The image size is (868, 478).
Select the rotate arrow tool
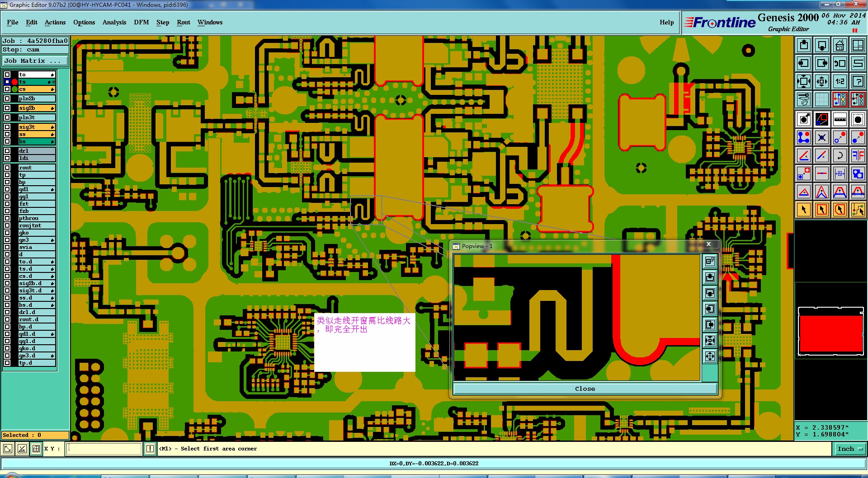click(840, 155)
